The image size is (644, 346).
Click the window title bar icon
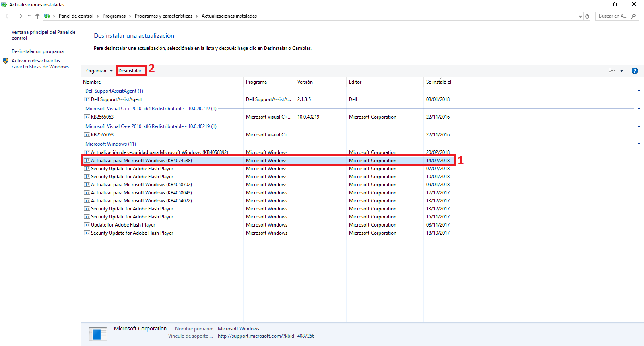click(x=4, y=5)
